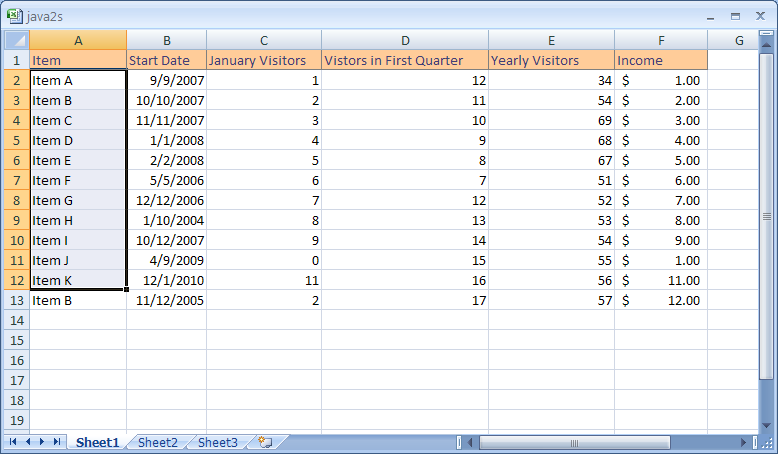Click the 'January Visitors' header cell
Screen dimensions: 778x454
264,60
